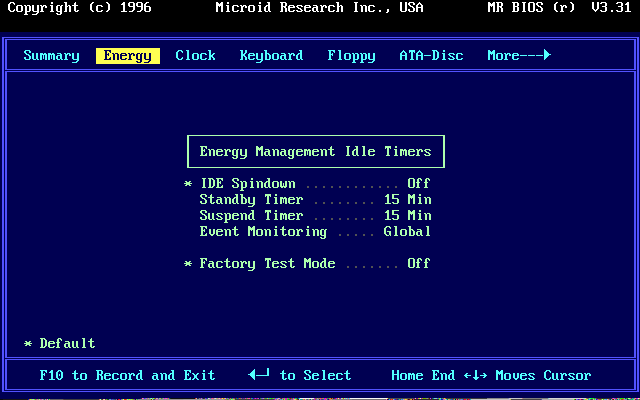Viewport: 640px width, 400px height.
Task: Toggle the IDE Spindown Off value
Action: [419, 184]
